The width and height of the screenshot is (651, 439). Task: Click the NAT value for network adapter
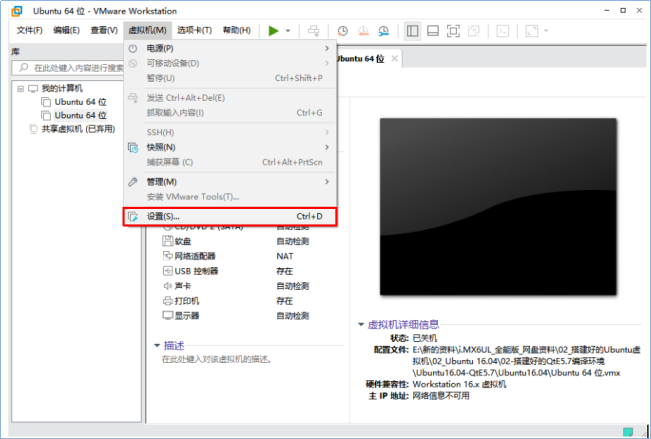coord(285,256)
